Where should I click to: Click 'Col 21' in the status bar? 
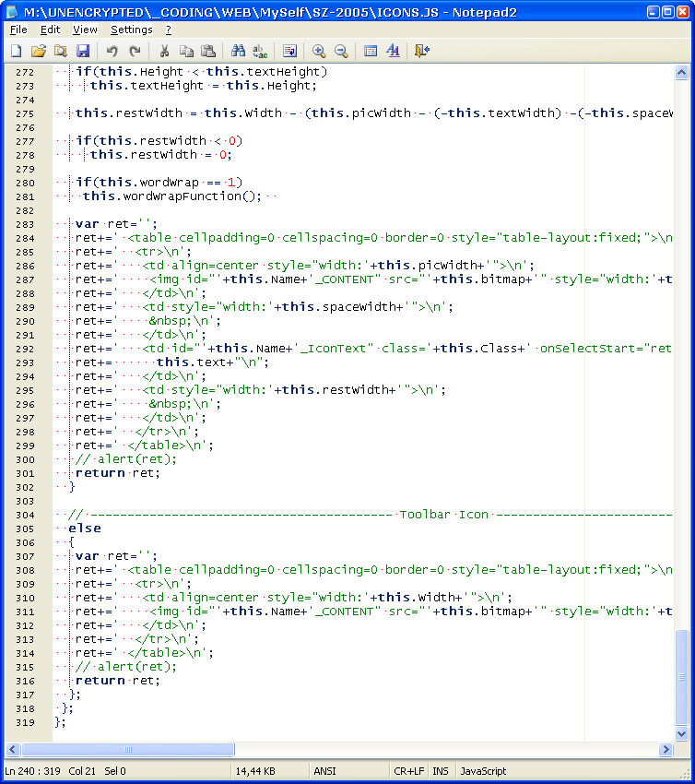point(82,771)
